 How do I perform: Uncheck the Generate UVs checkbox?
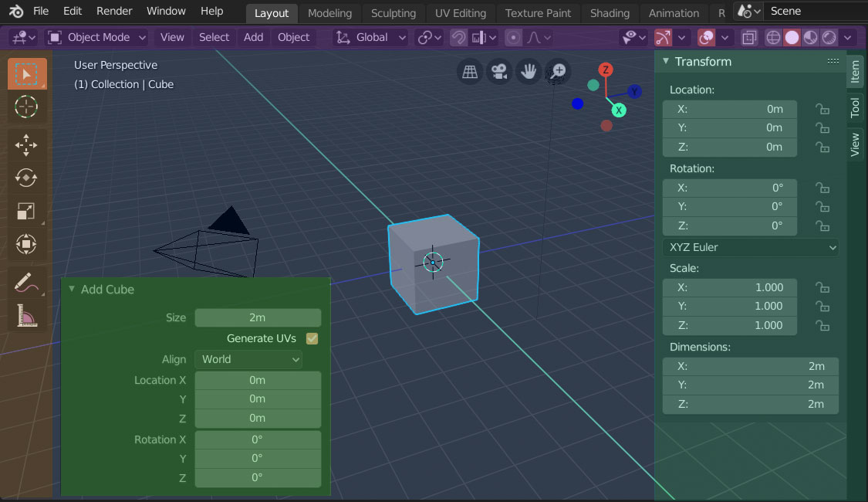tap(312, 338)
